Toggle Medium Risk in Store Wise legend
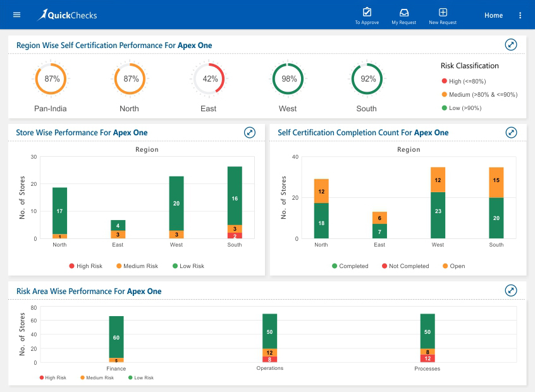This screenshot has width=535, height=392. (x=137, y=266)
